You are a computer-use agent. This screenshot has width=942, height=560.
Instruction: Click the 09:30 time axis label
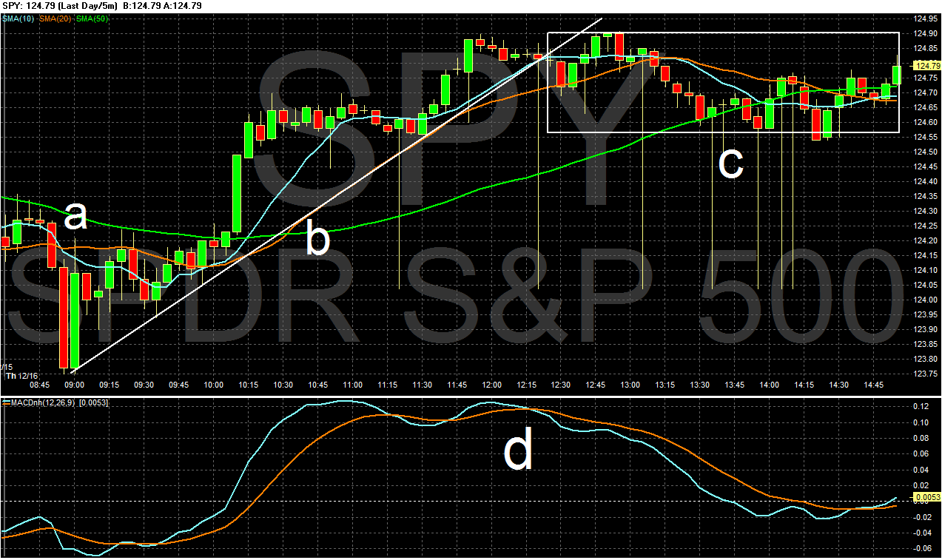[x=144, y=385]
